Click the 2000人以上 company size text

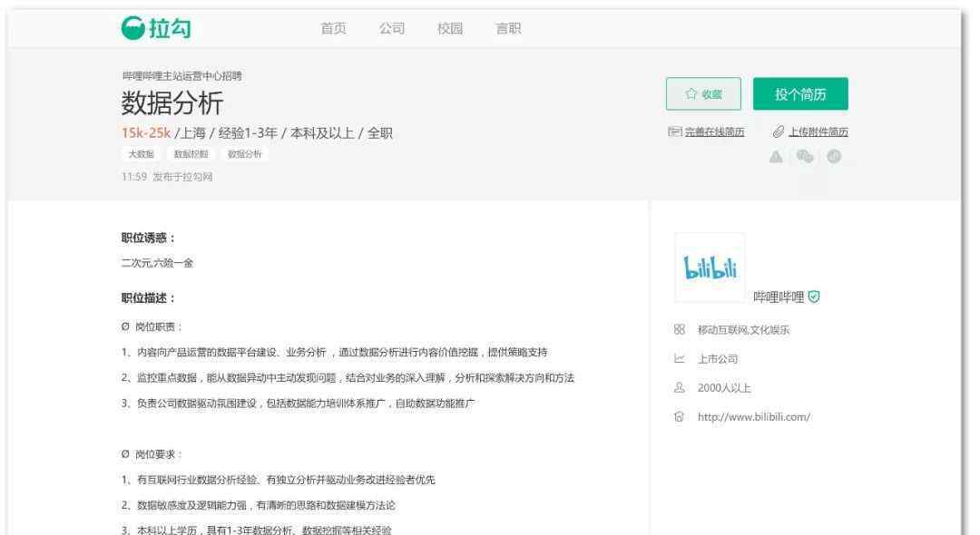tap(724, 388)
